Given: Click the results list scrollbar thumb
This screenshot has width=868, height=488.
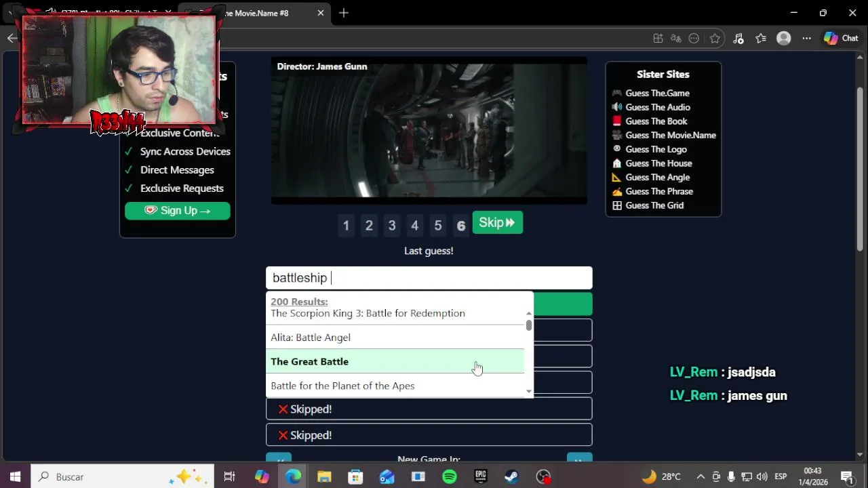Looking at the screenshot, I should click(529, 325).
